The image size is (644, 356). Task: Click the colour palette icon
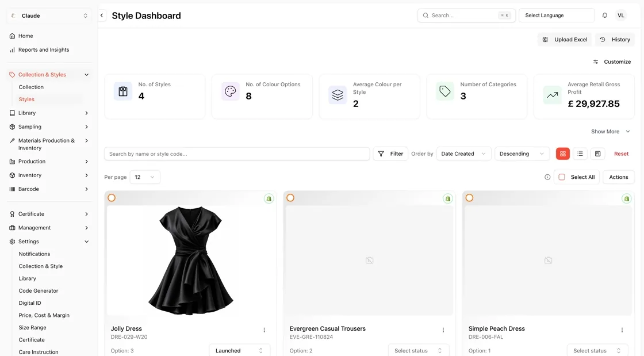click(x=231, y=91)
